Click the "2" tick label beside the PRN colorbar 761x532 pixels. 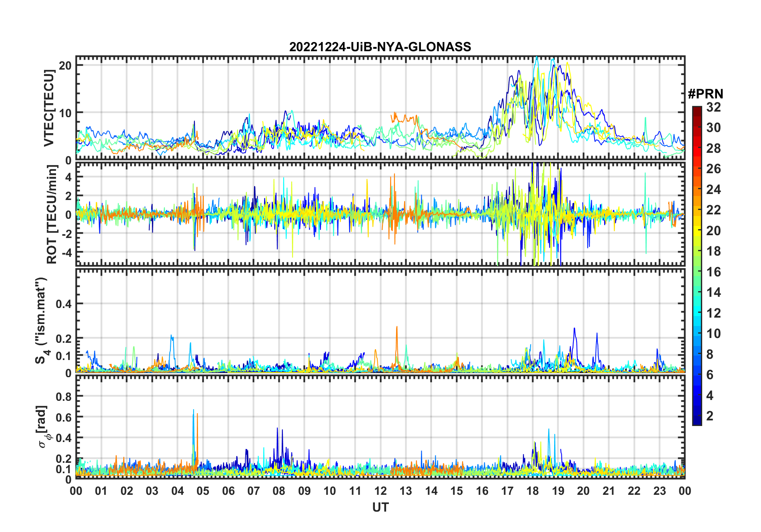click(710, 416)
